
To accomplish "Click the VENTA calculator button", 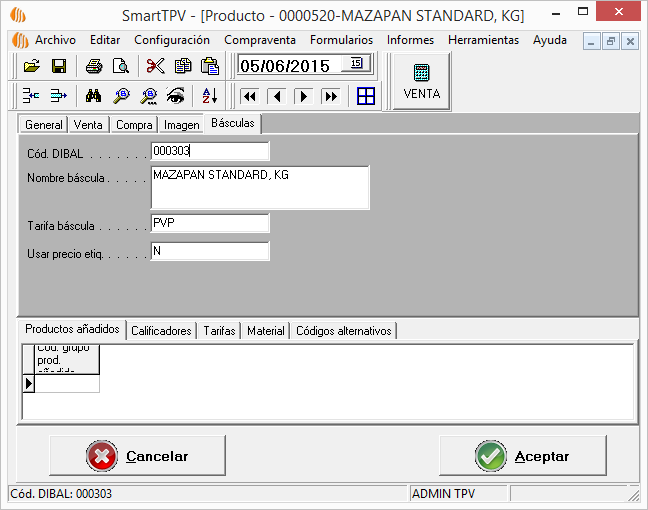I will (422, 81).
